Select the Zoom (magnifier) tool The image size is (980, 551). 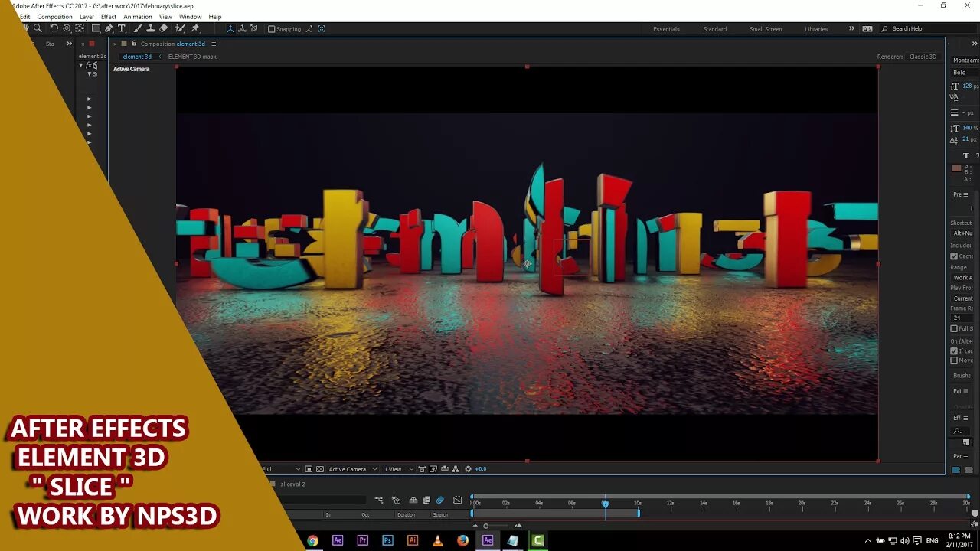[38, 28]
